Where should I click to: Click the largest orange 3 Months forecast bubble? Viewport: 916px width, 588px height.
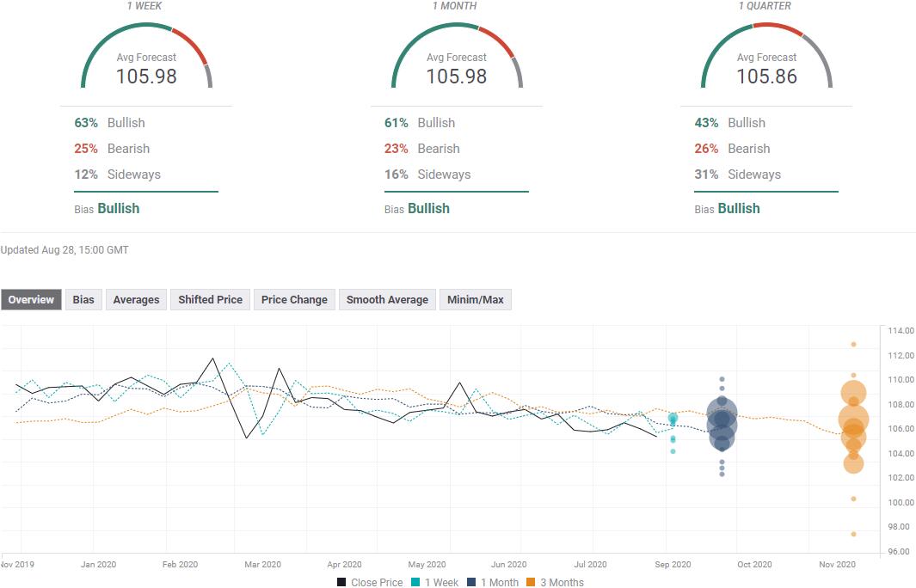click(853, 419)
